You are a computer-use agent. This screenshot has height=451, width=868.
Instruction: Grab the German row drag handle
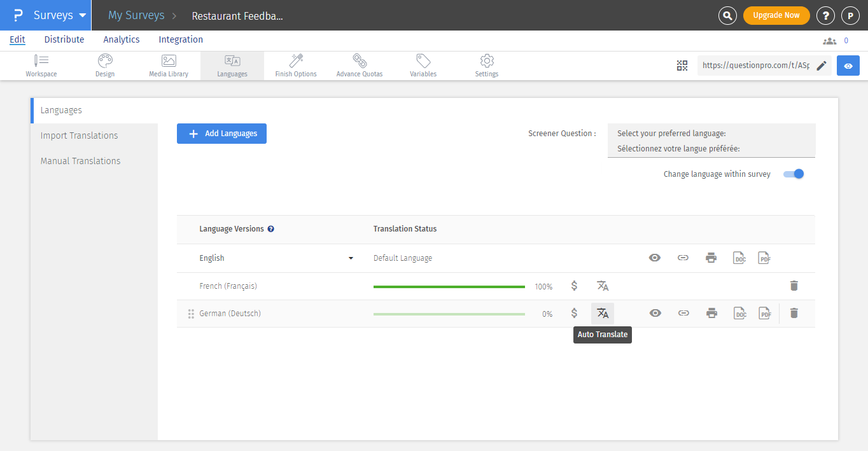tap(191, 314)
